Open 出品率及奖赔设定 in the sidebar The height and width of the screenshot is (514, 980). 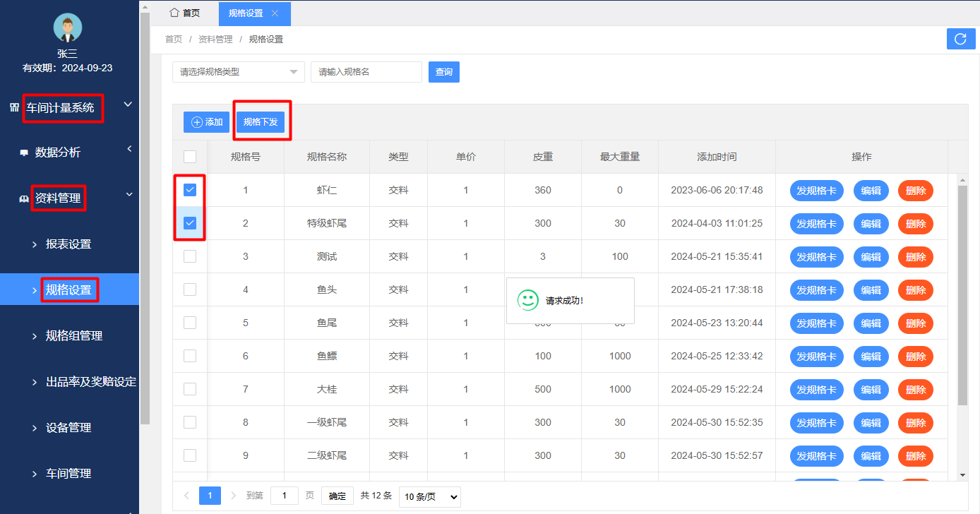[69, 382]
